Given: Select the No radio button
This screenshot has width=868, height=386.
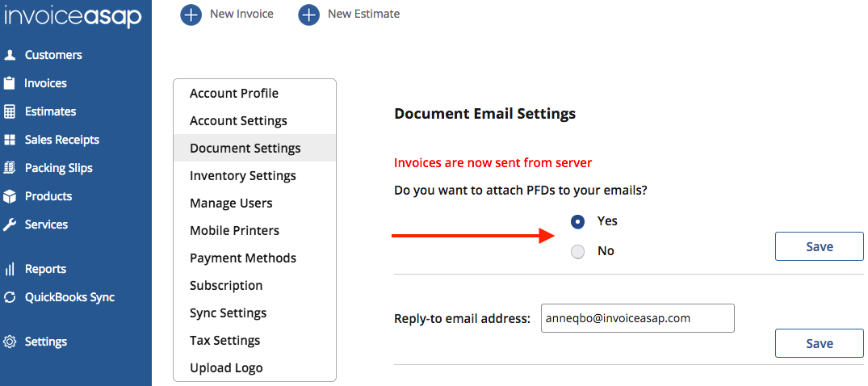Looking at the screenshot, I should (577, 251).
